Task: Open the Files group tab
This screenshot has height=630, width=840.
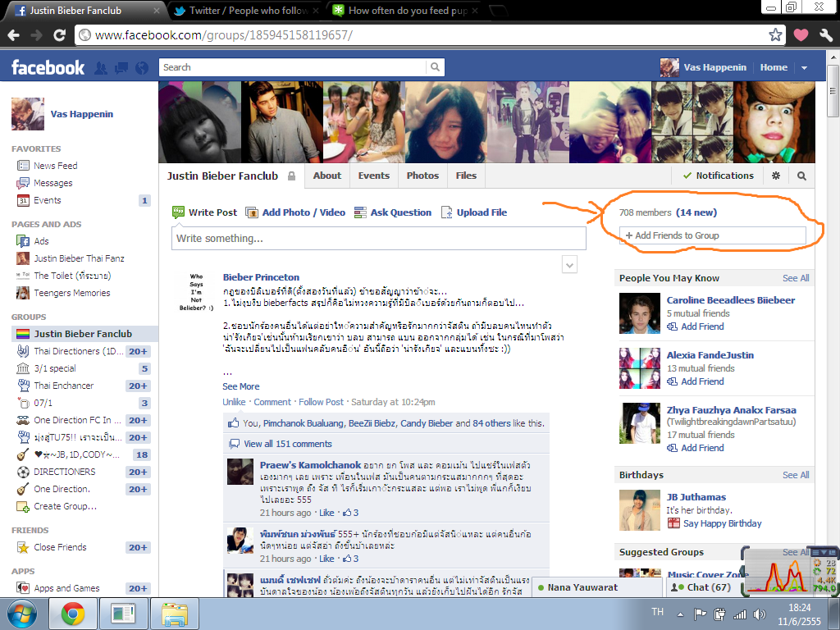Action: pos(466,176)
